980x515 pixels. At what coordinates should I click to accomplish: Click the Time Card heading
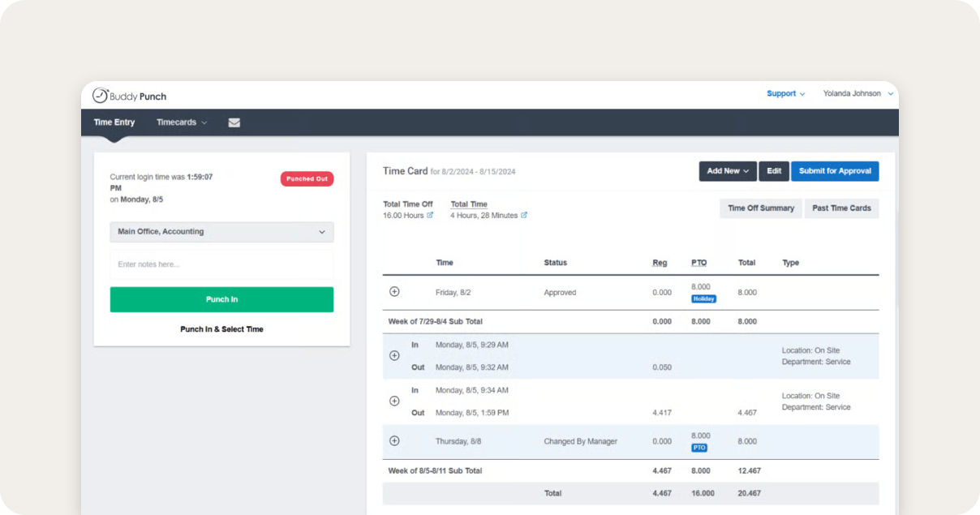pos(405,171)
